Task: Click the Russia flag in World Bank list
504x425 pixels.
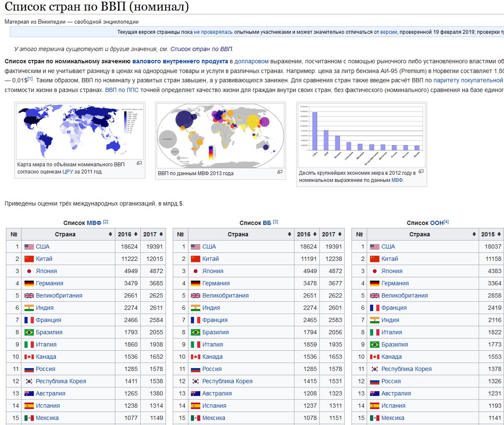Action: 196,369
